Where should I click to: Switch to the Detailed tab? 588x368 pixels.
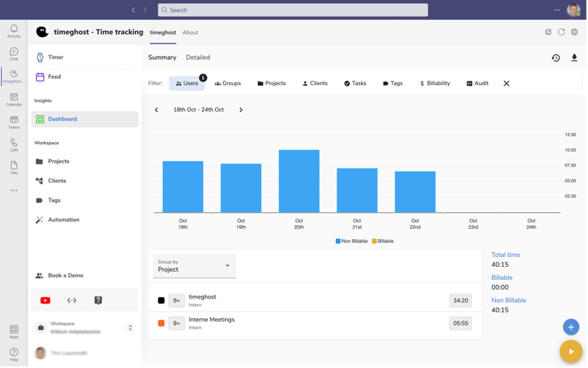coord(198,58)
